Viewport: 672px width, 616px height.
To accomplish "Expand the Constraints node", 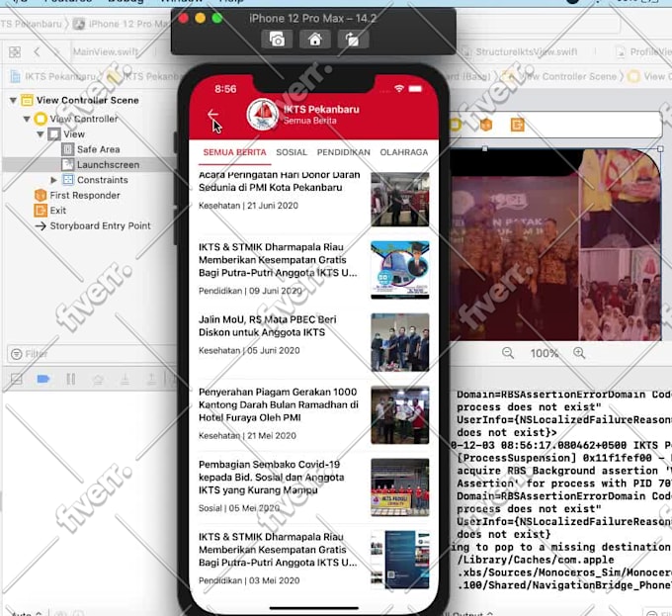I will pos(53,180).
